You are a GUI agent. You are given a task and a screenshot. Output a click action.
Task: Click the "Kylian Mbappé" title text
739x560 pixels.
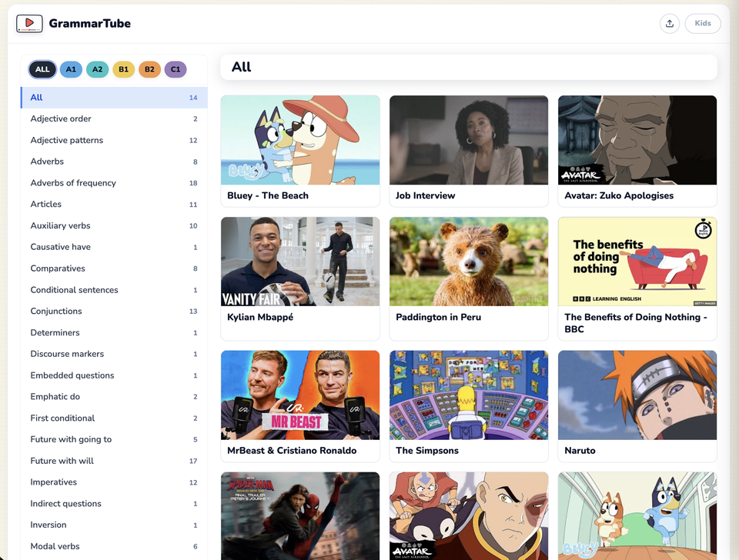[260, 317]
